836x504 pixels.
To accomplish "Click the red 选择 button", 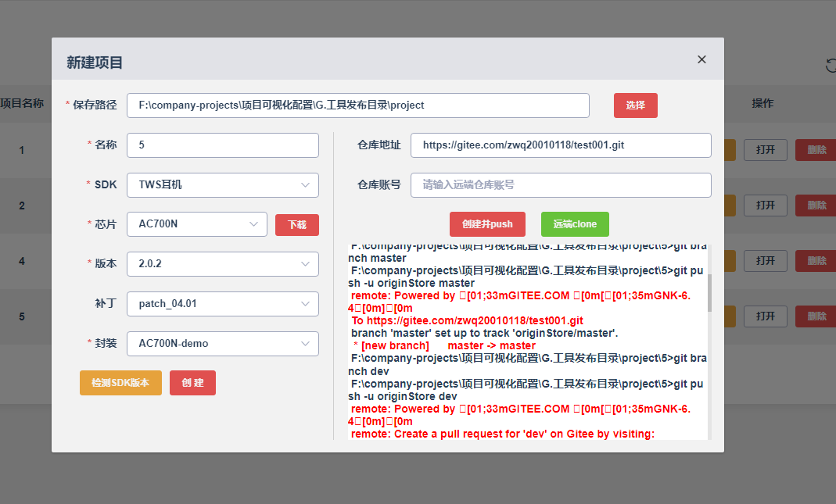I will 636,105.
